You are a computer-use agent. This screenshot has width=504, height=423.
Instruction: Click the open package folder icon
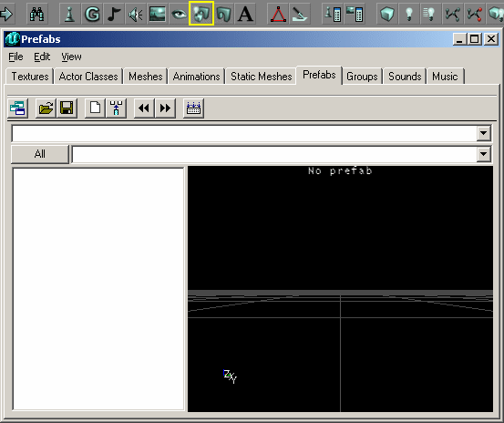pyautogui.click(x=46, y=108)
